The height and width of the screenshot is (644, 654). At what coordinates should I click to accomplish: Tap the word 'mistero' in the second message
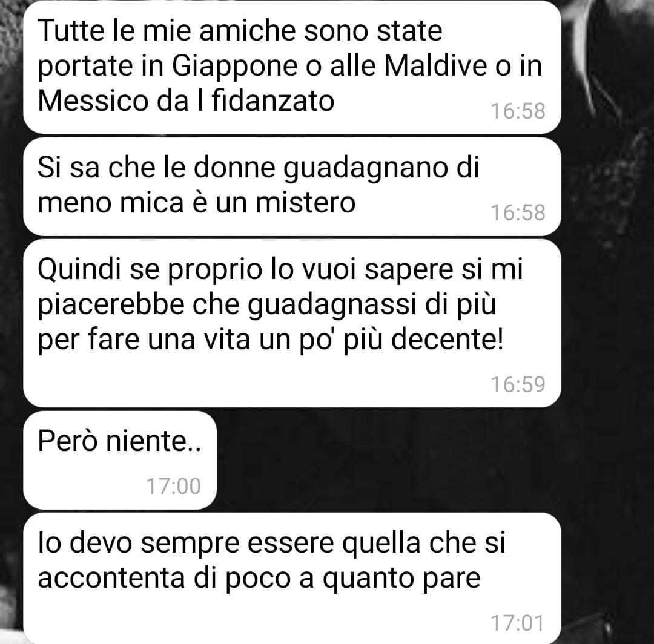click(x=305, y=203)
